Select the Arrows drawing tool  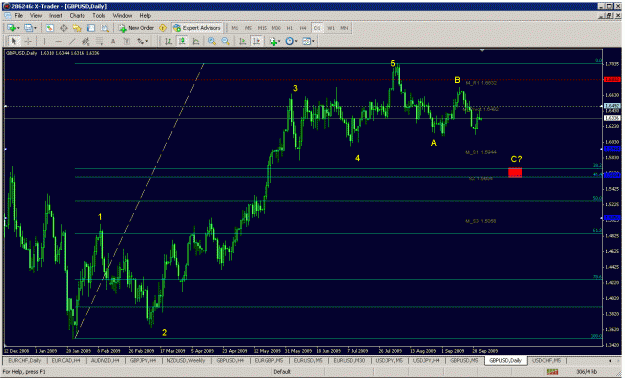(140, 41)
